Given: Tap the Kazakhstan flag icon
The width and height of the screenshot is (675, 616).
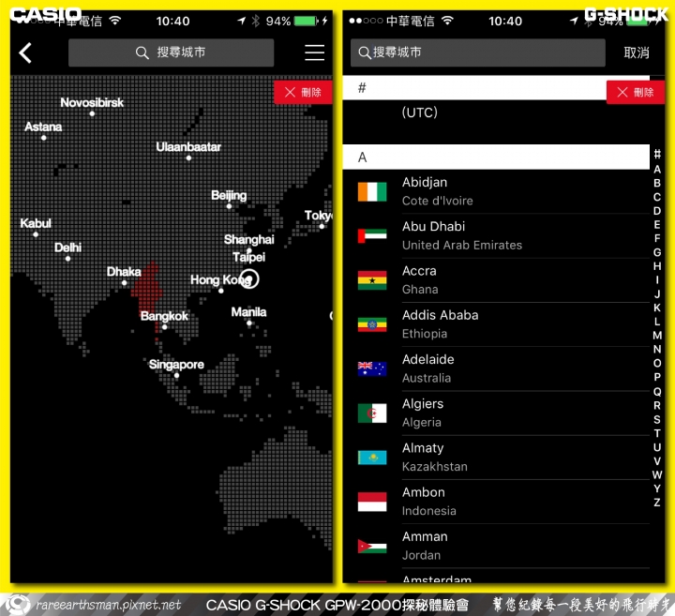Looking at the screenshot, I should pos(372,458).
